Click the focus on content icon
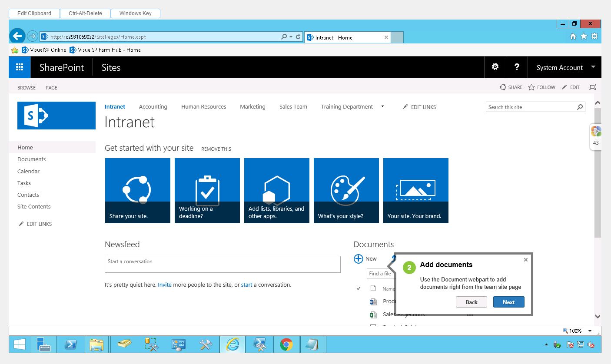 pyautogui.click(x=592, y=87)
